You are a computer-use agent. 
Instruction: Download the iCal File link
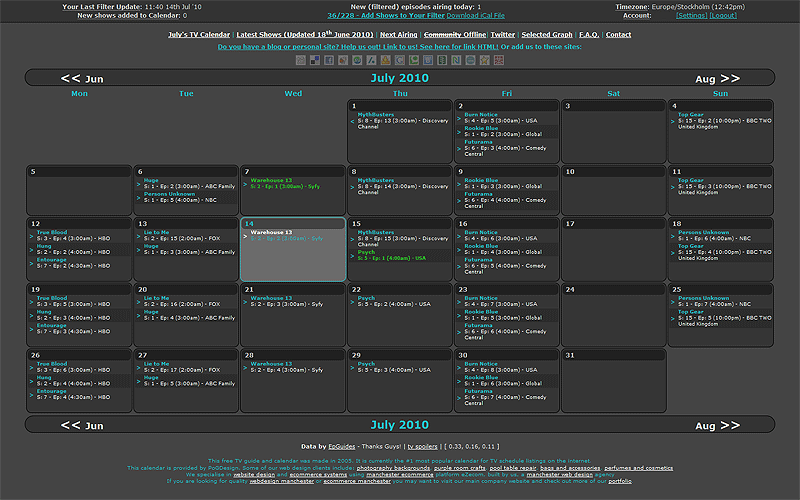tap(476, 15)
